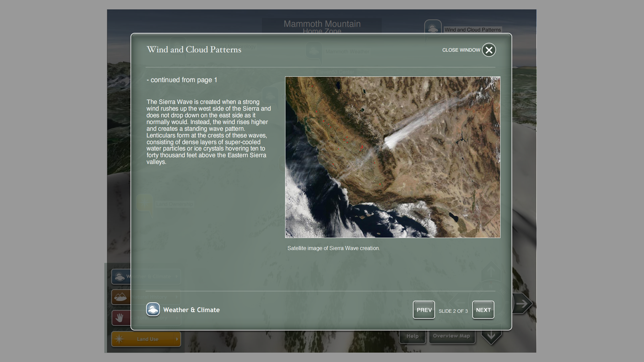
Task: Pan the map down with the arrow
Action: point(491,336)
